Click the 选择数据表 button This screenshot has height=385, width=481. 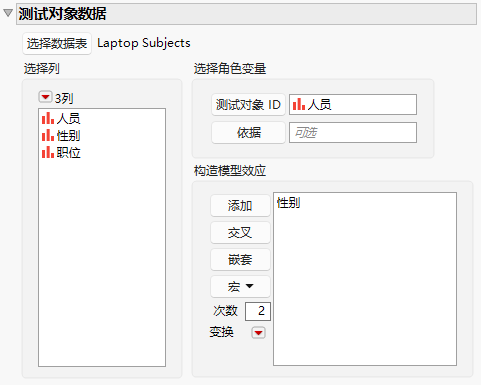pyautogui.click(x=57, y=43)
